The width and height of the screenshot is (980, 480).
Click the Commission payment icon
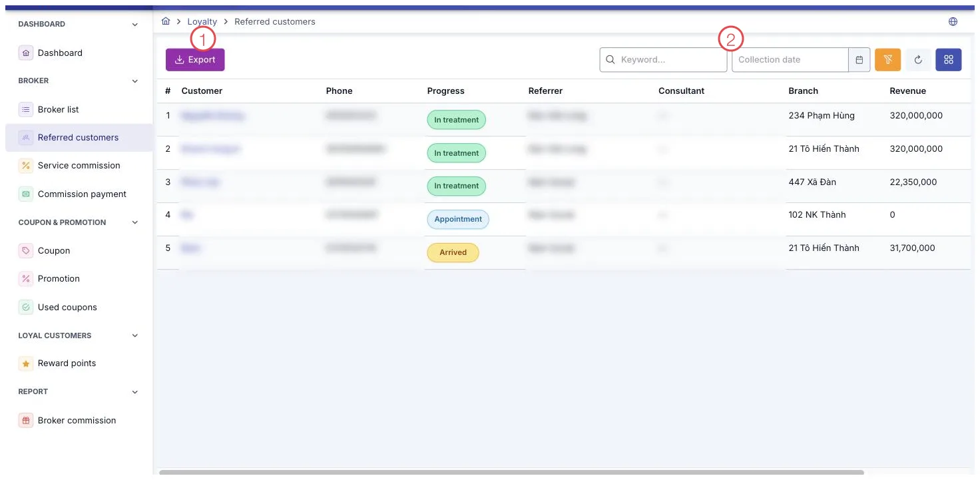(x=25, y=194)
